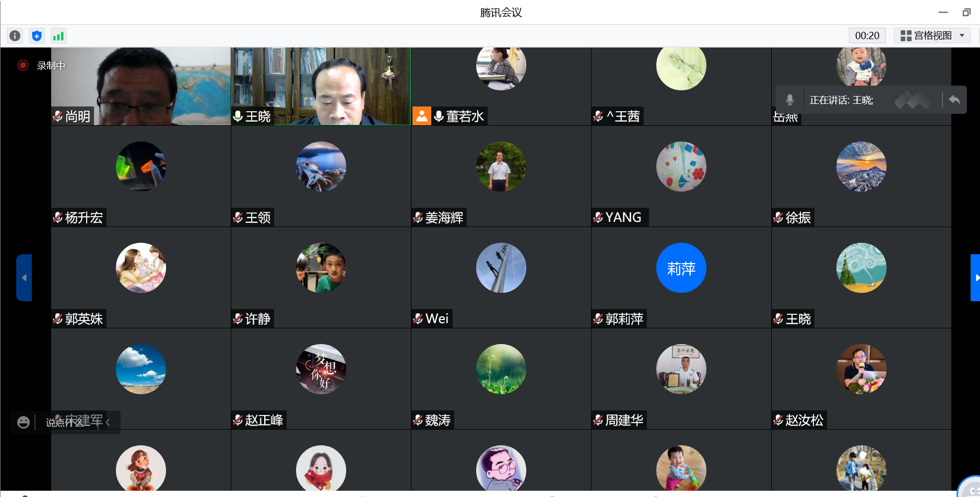Select 尚明's video tile
The height and width of the screenshot is (497, 980).
point(141,86)
